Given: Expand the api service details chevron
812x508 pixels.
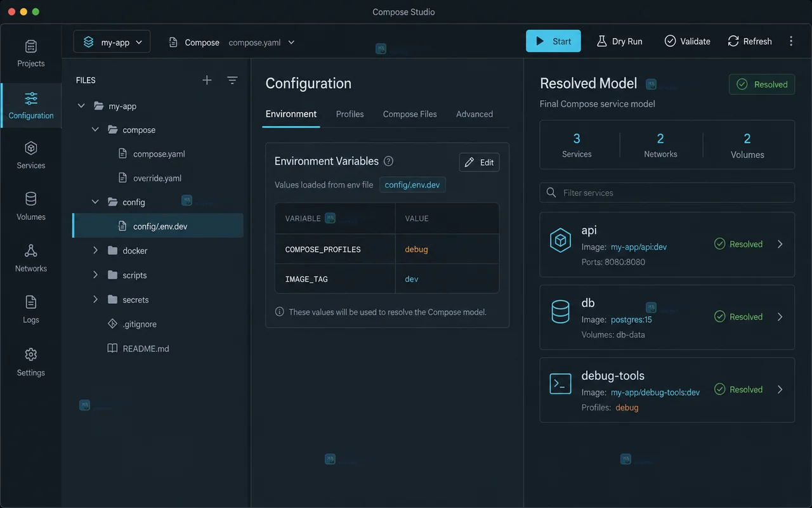Looking at the screenshot, I should coord(780,244).
